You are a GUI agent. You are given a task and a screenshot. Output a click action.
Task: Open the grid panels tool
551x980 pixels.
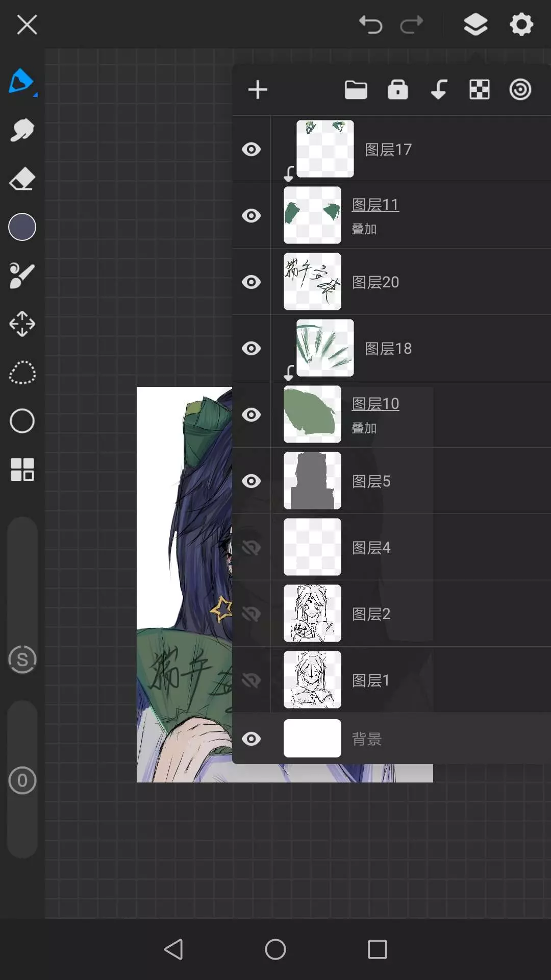(22, 469)
